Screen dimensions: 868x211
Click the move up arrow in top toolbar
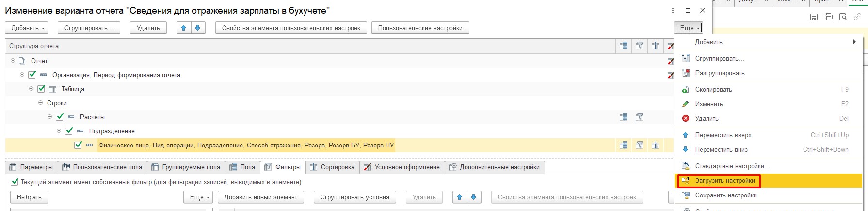[183, 28]
